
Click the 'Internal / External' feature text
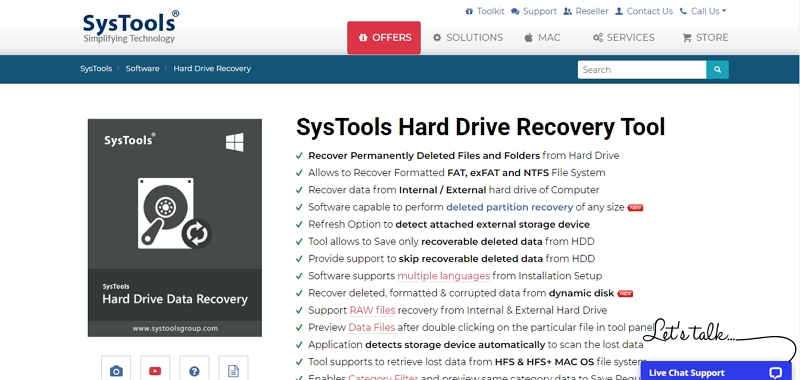click(442, 190)
